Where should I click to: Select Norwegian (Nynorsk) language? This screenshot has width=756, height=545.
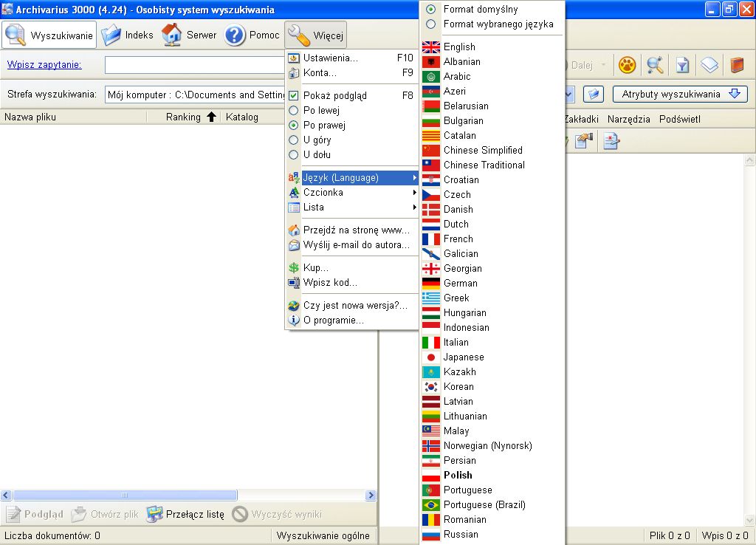pyautogui.click(x=492, y=445)
